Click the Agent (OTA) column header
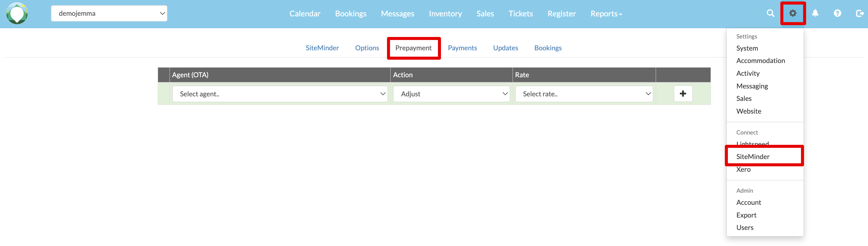This screenshot has height=246, width=868. click(280, 75)
